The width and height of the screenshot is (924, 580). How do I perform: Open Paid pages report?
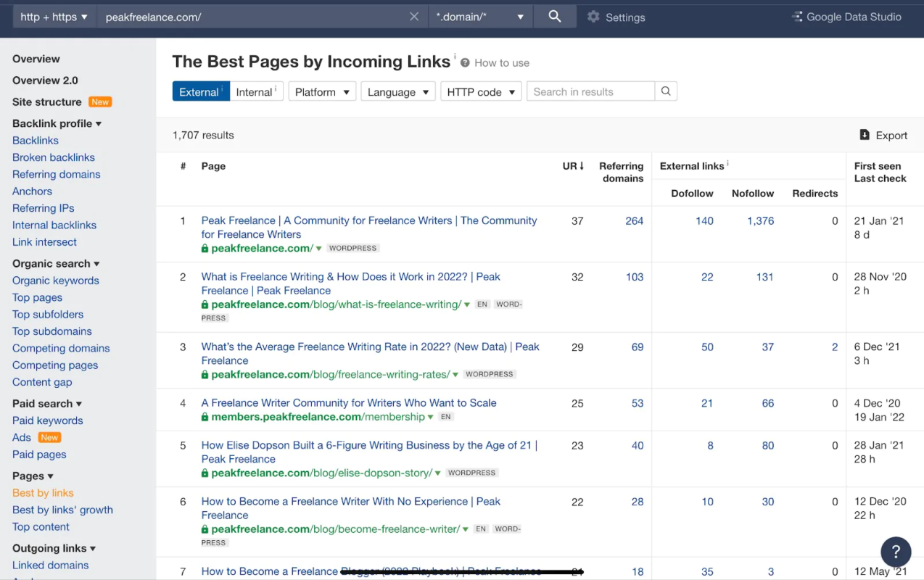click(x=39, y=455)
